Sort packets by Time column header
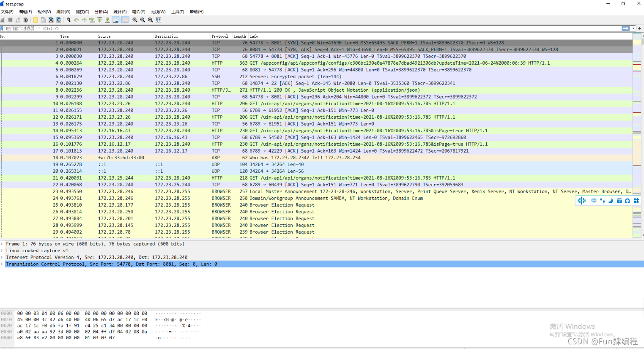This screenshot has height=349, width=644. coord(77,36)
